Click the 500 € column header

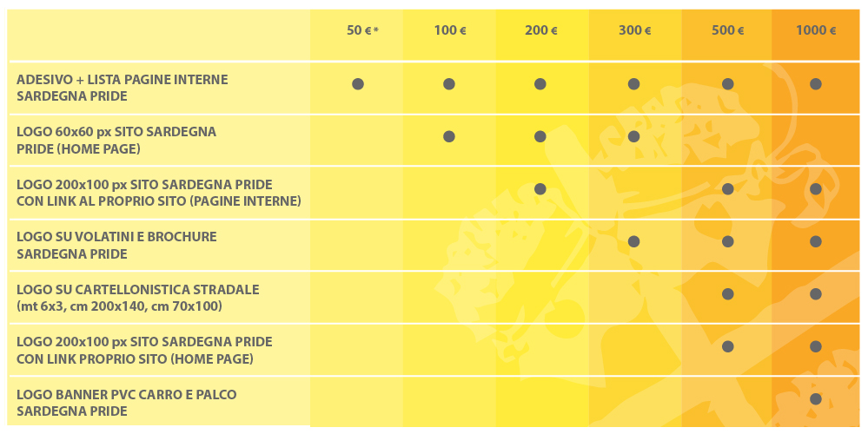(x=727, y=30)
